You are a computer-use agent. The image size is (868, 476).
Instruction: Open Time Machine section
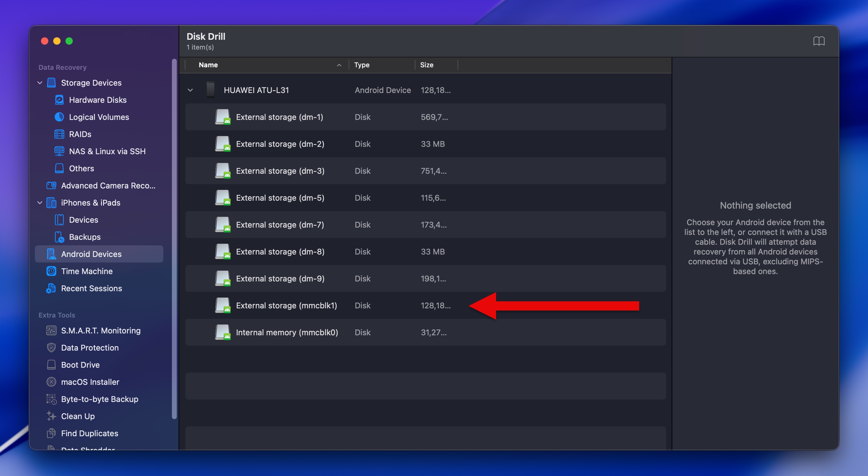point(87,271)
